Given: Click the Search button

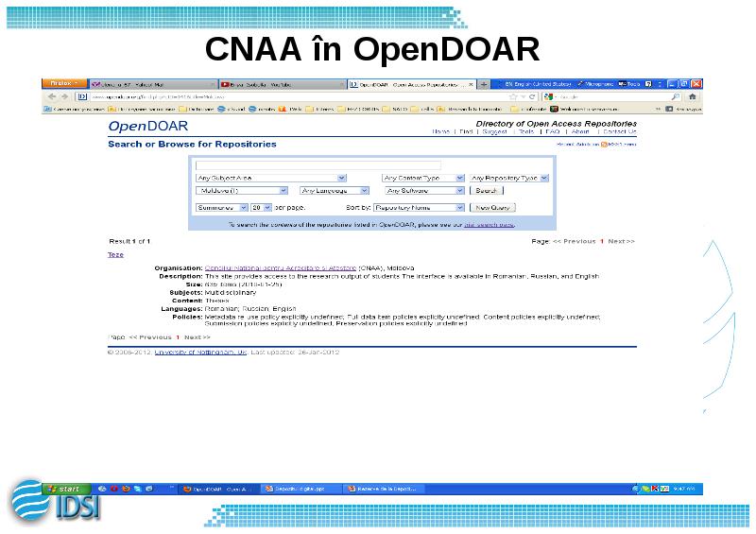Looking at the screenshot, I should tap(487, 191).
